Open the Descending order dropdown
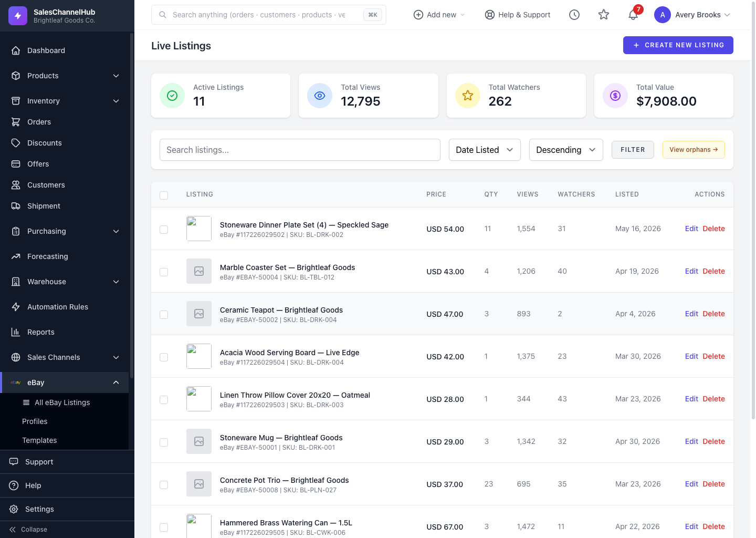756x538 pixels. (566, 150)
